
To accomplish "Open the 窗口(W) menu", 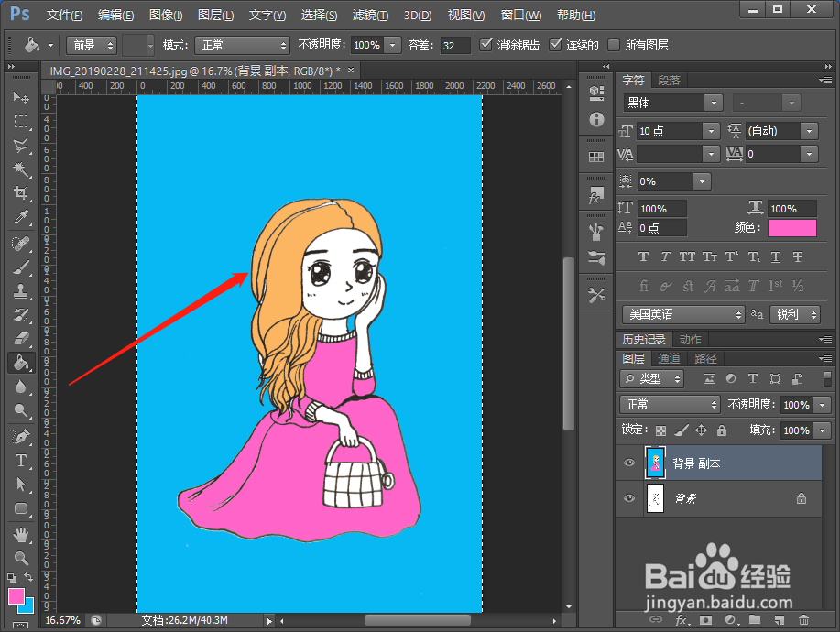I will pyautogui.click(x=520, y=15).
